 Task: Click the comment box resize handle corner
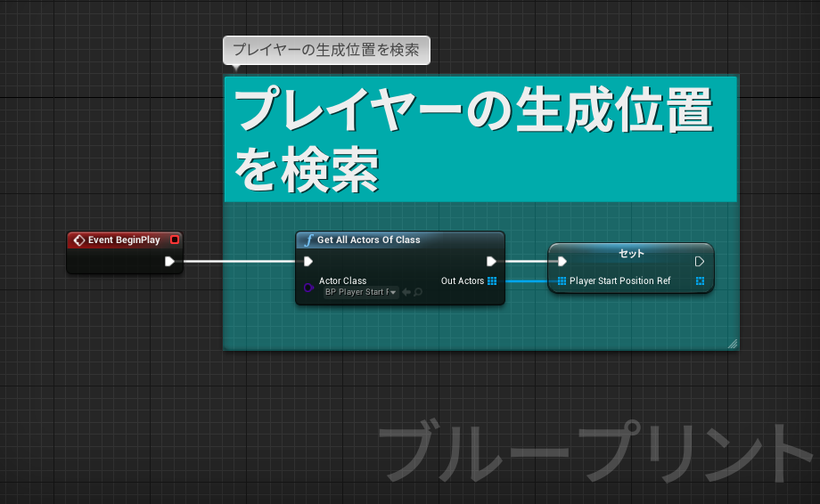733,344
